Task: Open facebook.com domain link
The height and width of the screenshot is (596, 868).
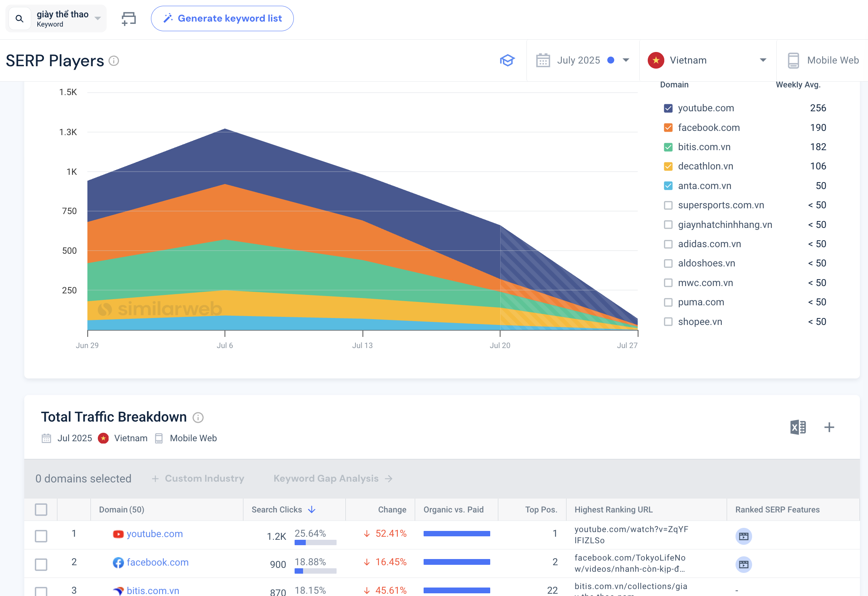Action: click(158, 563)
